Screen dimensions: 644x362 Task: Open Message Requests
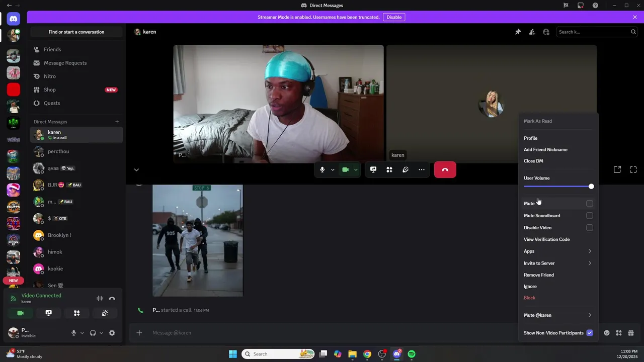click(x=76, y=63)
